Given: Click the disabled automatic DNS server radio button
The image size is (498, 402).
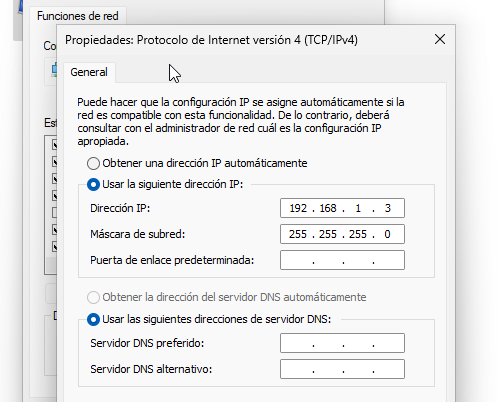Looking at the screenshot, I should [x=93, y=297].
